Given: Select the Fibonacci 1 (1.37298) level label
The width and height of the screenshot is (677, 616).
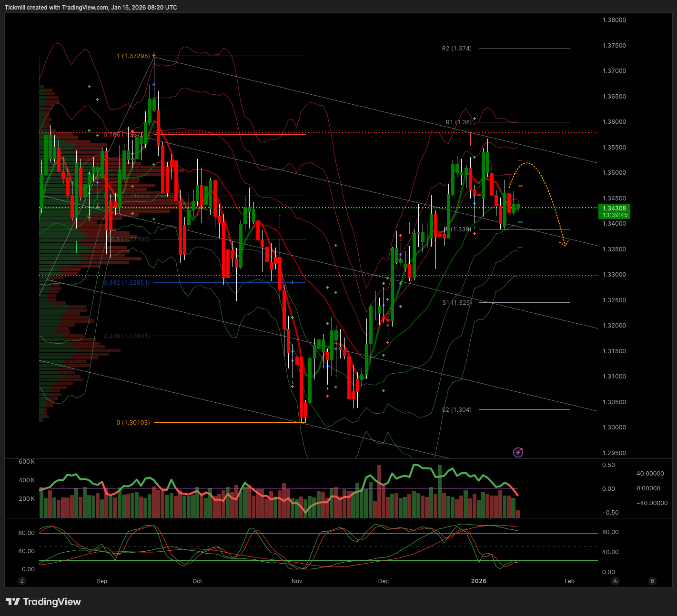Looking at the screenshot, I should [133, 56].
